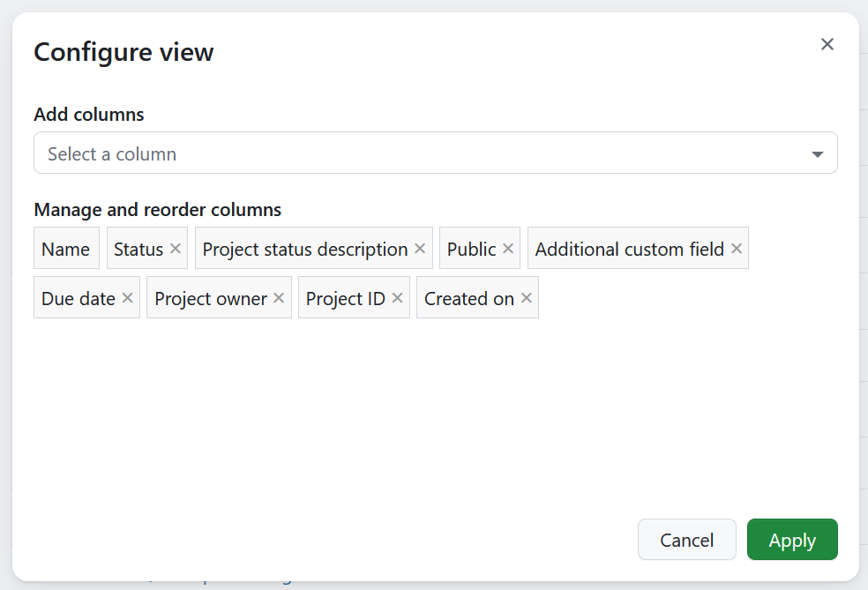Remove the Due date column
This screenshot has width=868, height=590.
pos(128,298)
